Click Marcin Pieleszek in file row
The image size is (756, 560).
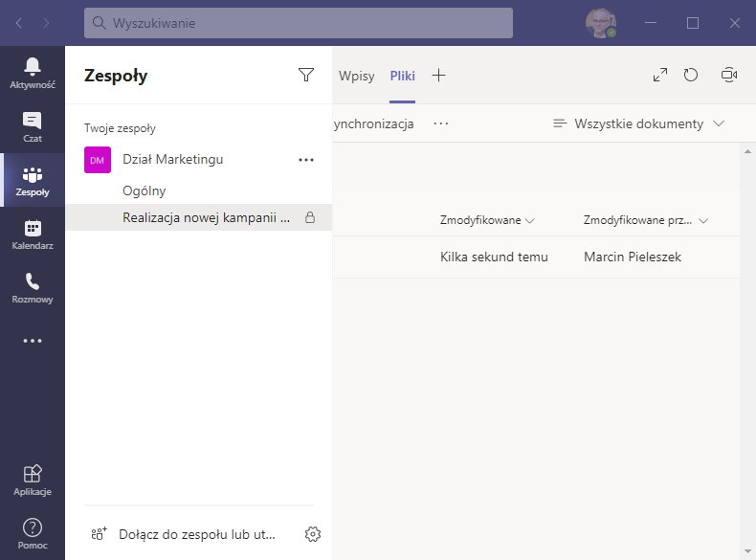point(633,258)
